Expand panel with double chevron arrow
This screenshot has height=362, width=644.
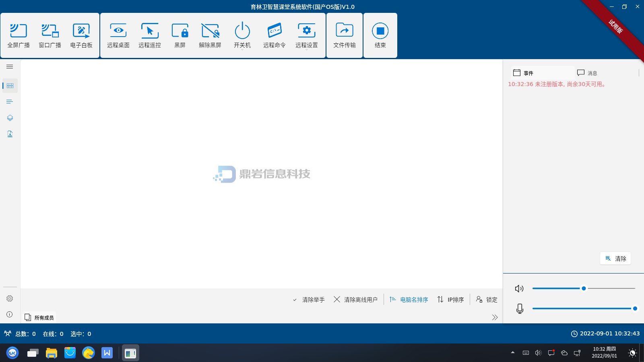pos(495,317)
